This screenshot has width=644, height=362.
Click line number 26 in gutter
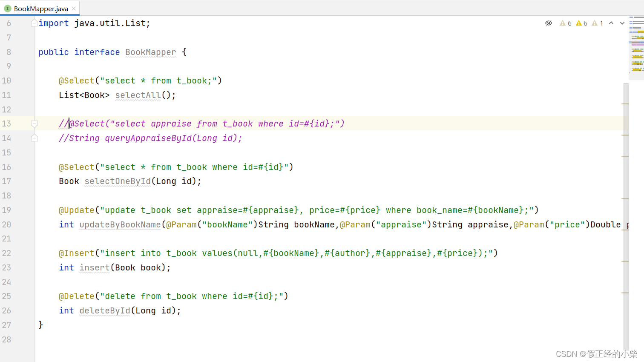6,310
